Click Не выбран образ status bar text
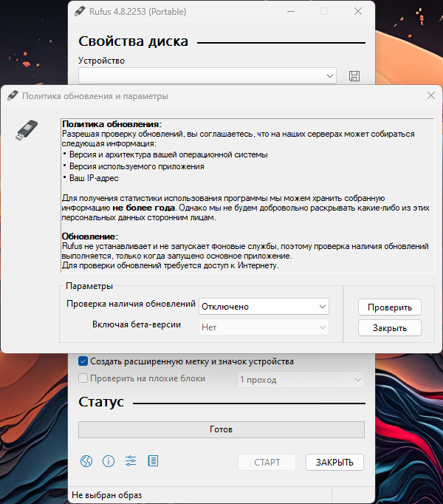The image size is (443, 504). click(106, 495)
